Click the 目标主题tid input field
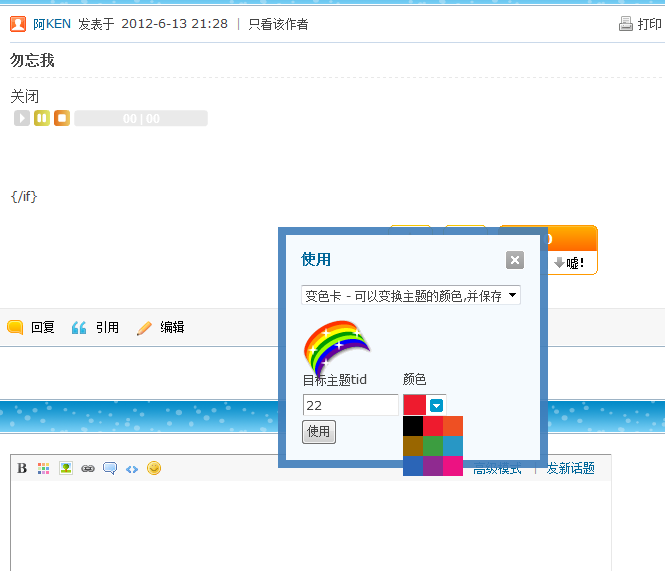This screenshot has width=665, height=571. (x=350, y=405)
